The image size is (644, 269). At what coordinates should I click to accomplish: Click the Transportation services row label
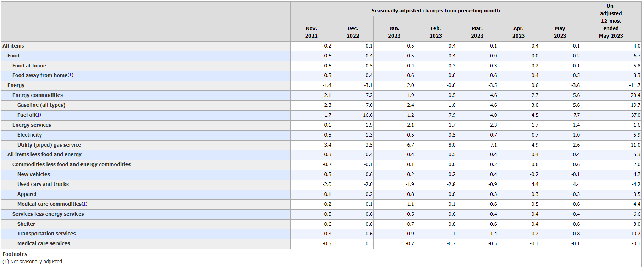pos(46,234)
